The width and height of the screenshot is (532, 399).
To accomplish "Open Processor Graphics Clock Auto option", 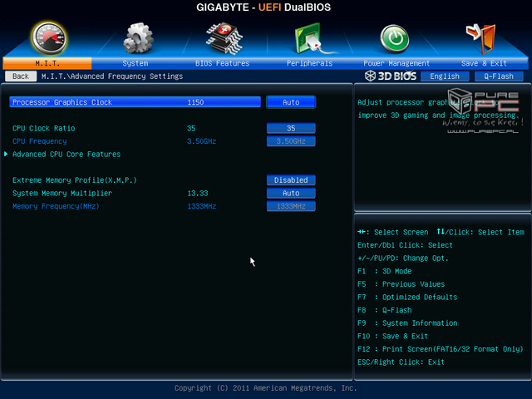I will coord(291,102).
